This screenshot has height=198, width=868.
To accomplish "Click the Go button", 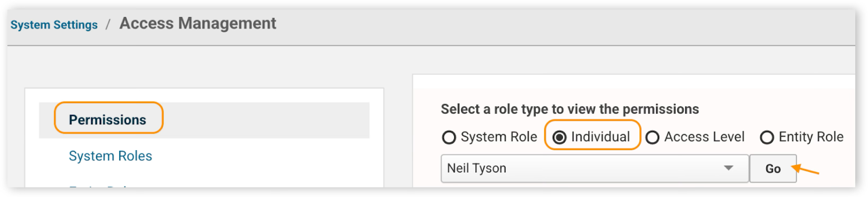I will [x=773, y=168].
